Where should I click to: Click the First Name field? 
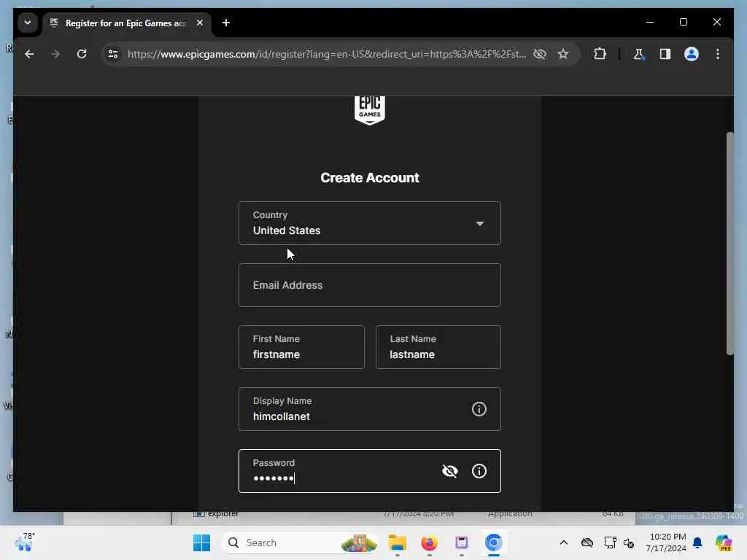301,346
